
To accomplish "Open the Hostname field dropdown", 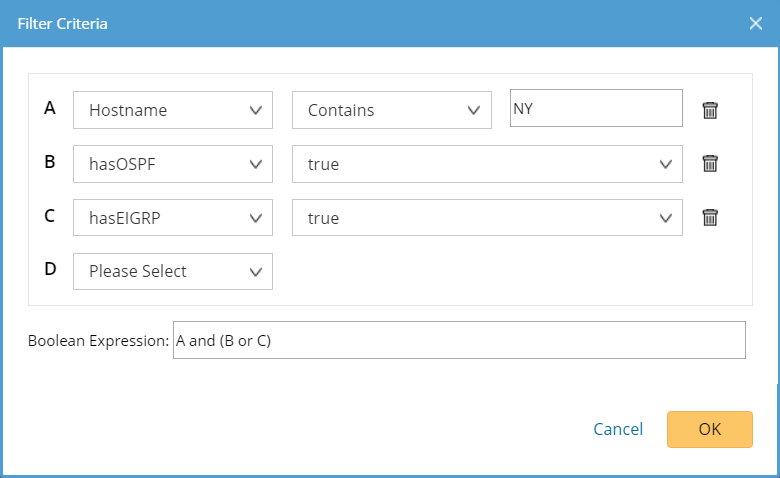I will 173,110.
